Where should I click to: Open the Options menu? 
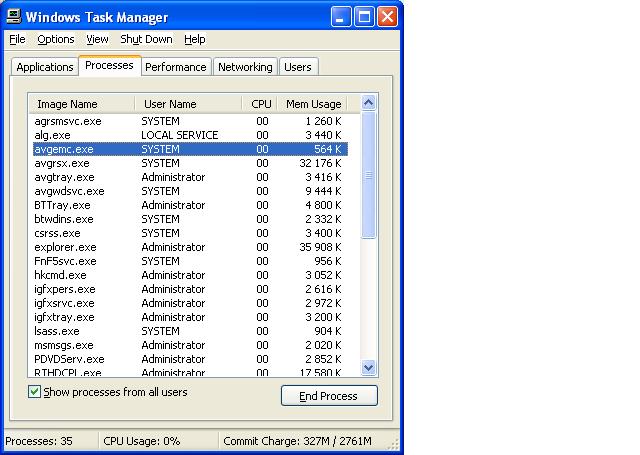point(56,39)
